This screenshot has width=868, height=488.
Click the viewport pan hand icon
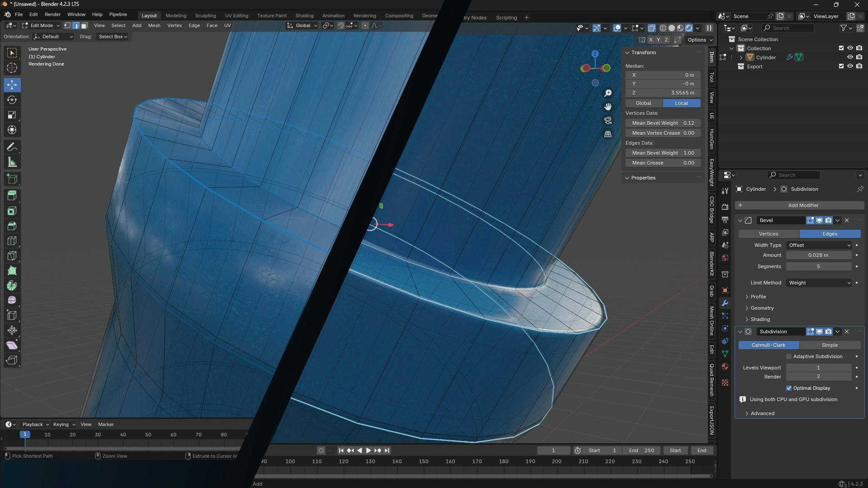(x=608, y=107)
